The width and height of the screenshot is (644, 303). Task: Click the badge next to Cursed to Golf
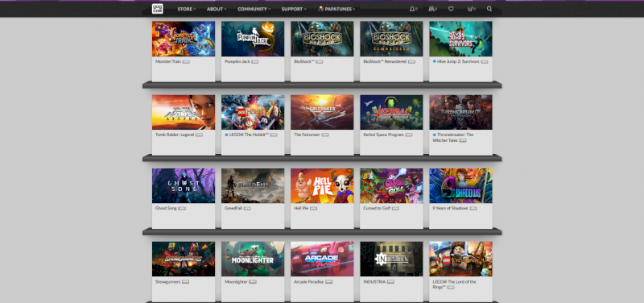(395, 209)
